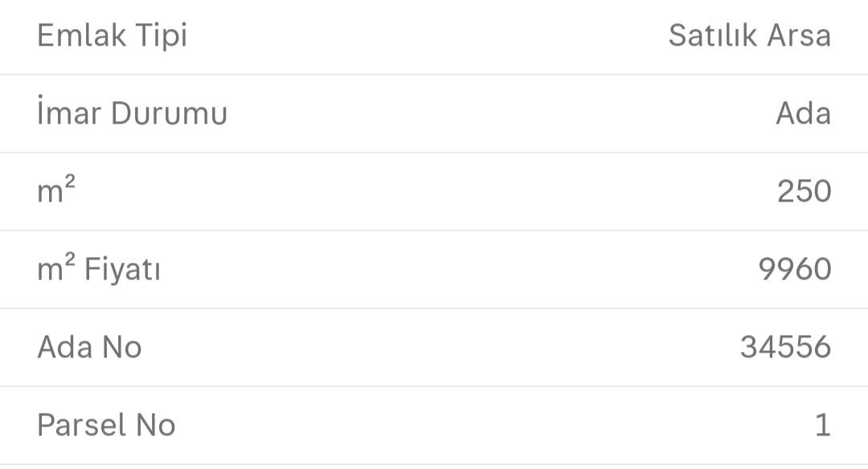The image size is (868, 469).
Task: Select the 34556 block number
Action: tap(785, 348)
